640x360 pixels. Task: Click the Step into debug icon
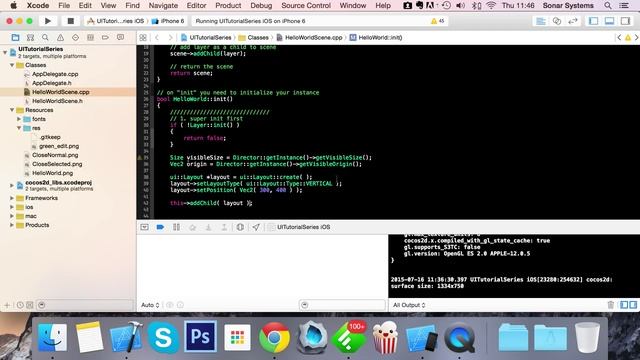coord(208,227)
